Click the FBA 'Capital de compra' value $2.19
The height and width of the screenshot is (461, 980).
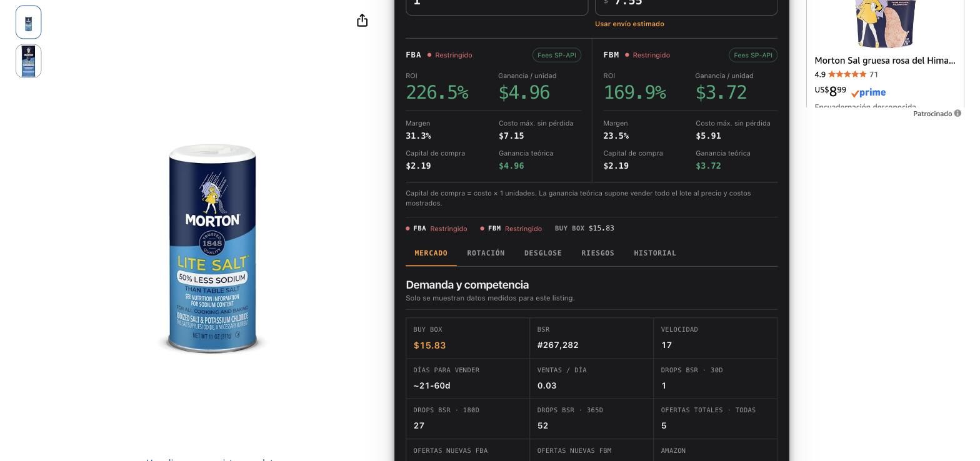(418, 166)
